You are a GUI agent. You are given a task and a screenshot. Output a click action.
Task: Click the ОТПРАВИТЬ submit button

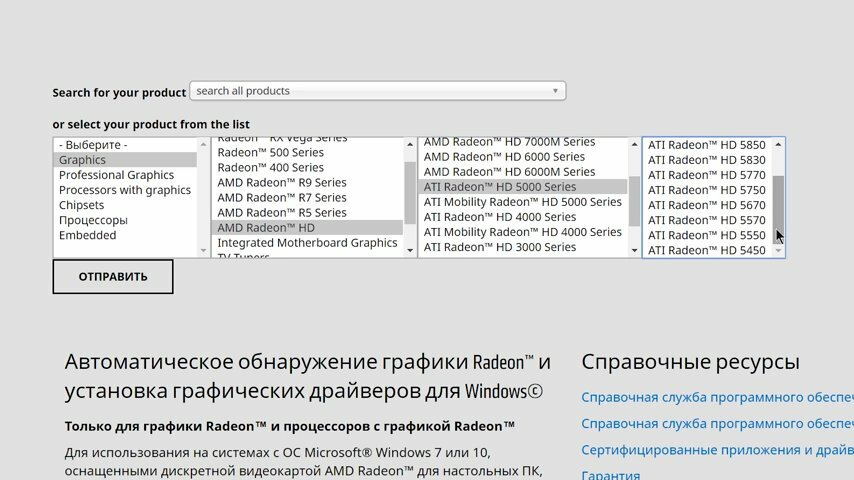pyautogui.click(x=113, y=277)
